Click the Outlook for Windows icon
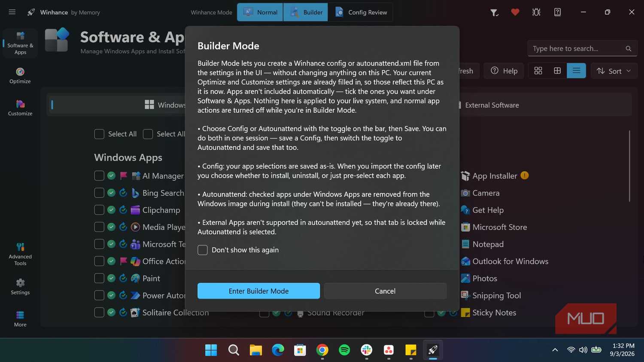The image size is (644, 362). [465, 262]
